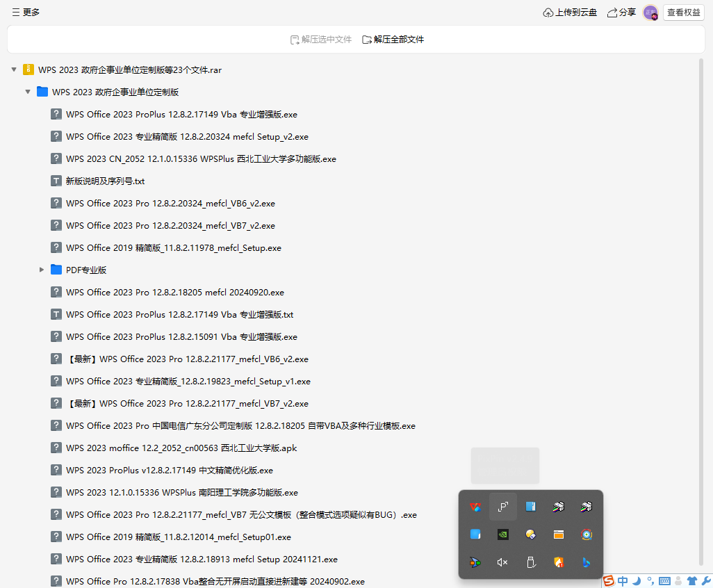Viewport: 713px width, 588px height.
Task: Click the 解压全部文件 button
Action: [393, 40]
